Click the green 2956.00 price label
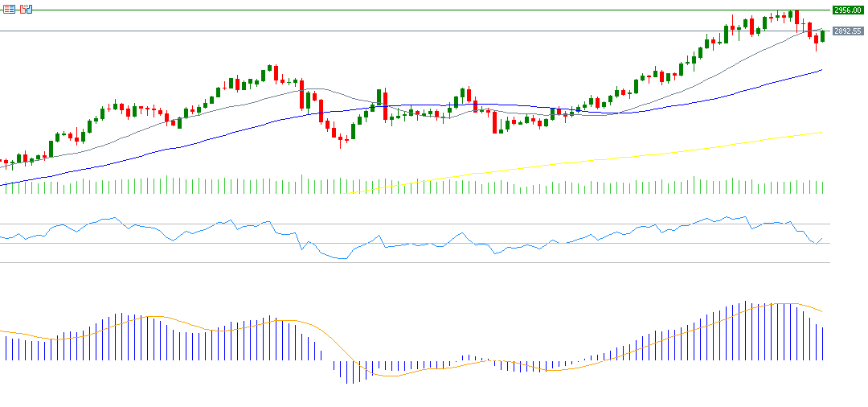The height and width of the screenshot is (407, 868). (847, 10)
